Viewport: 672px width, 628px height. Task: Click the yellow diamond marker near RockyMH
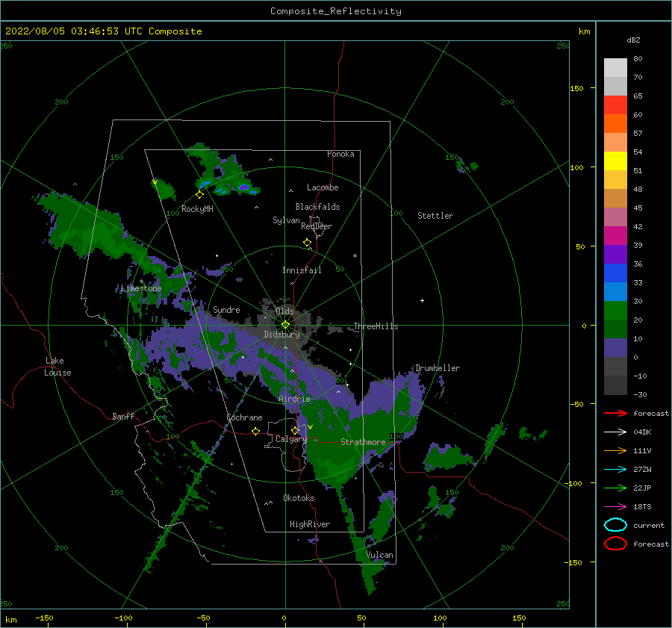(199, 195)
